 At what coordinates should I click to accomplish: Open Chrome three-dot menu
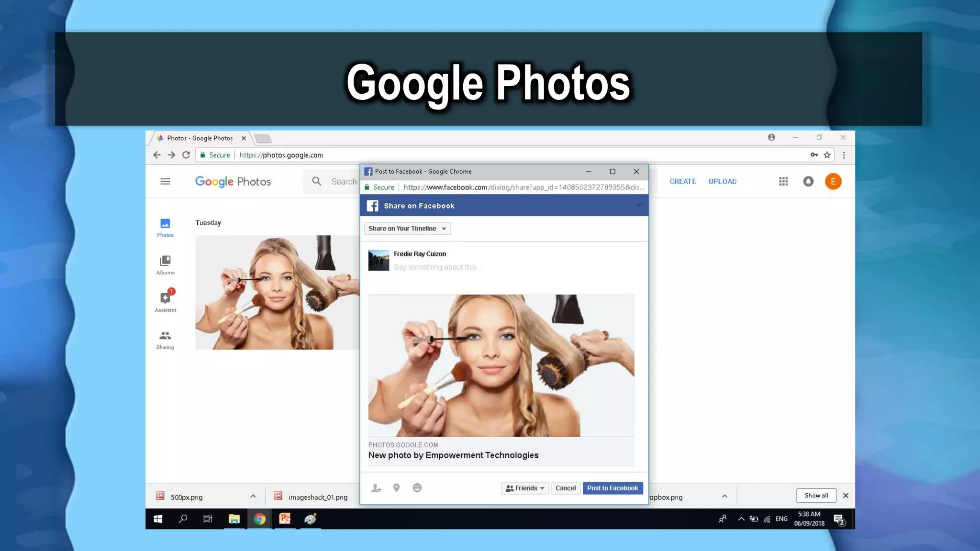pyautogui.click(x=844, y=155)
